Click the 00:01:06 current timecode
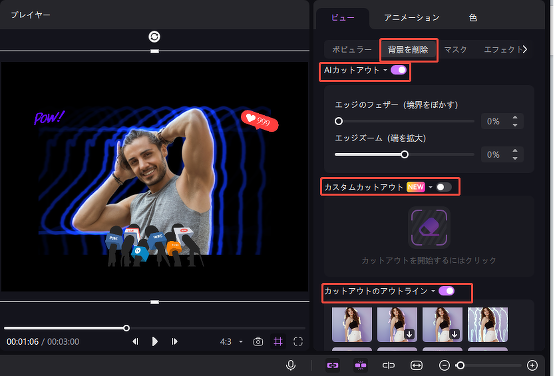Screen dimensions: 554x376 point(23,342)
